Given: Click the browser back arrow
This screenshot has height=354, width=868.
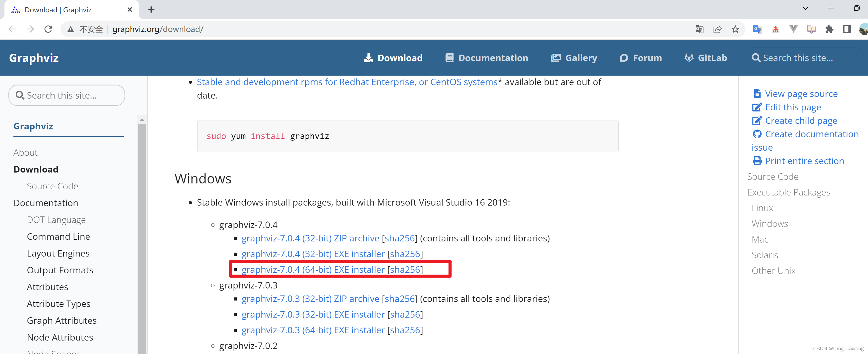Looking at the screenshot, I should click(13, 29).
